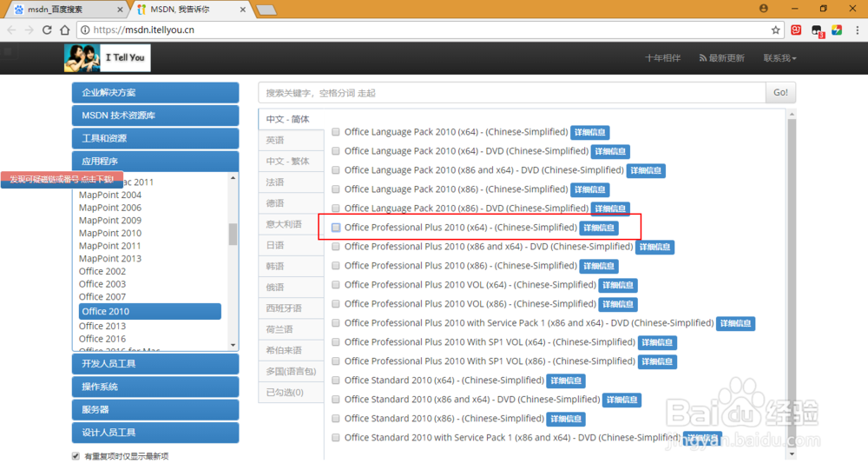The image size is (868, 470).
Task: Select the 英语 language tab
Action: point(291,140)
